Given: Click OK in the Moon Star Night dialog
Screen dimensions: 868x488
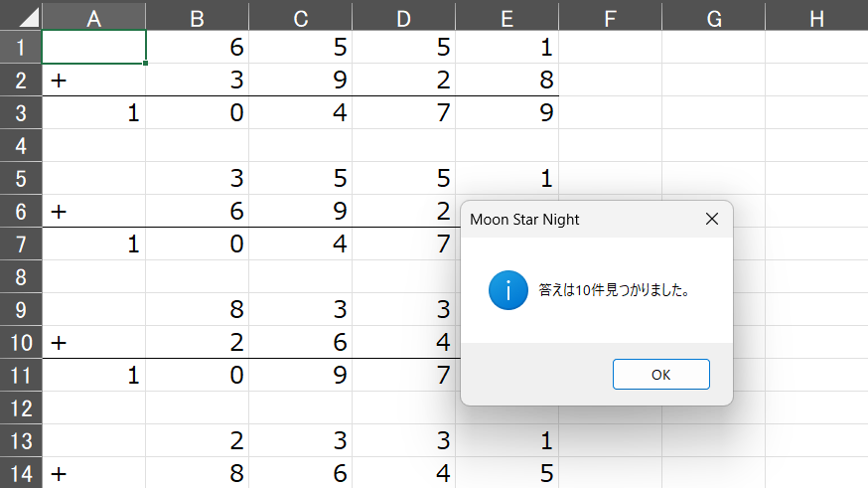Looking at the screenshot, I should [x=661, y=375].
